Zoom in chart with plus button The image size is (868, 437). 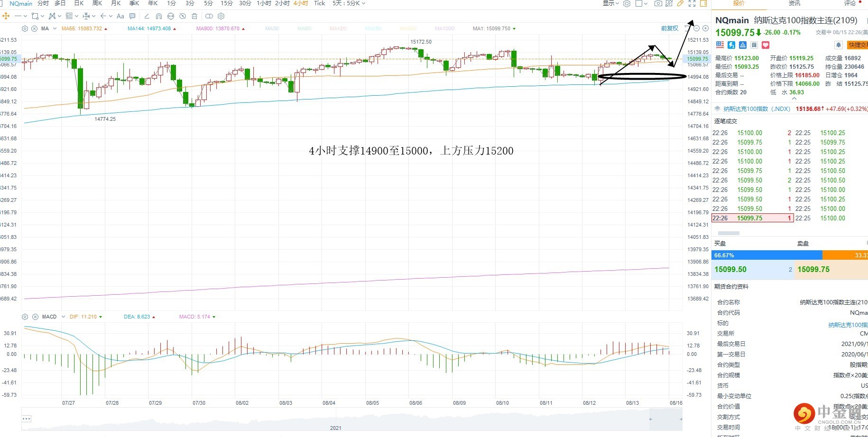click(x=705, y=28)
